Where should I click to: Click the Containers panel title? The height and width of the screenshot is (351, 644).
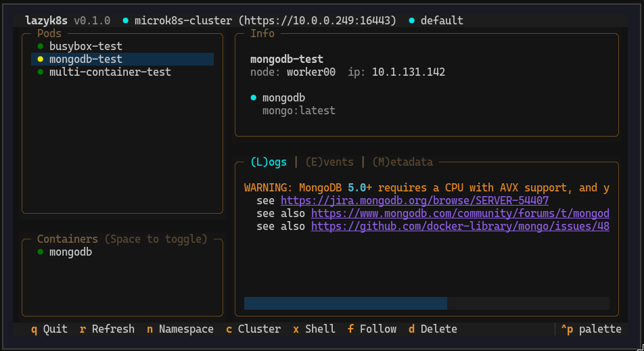(x=68, y=239)
